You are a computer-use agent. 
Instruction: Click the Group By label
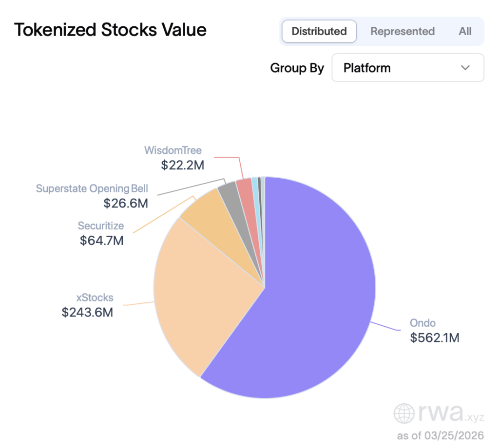(x=297, y=68)
